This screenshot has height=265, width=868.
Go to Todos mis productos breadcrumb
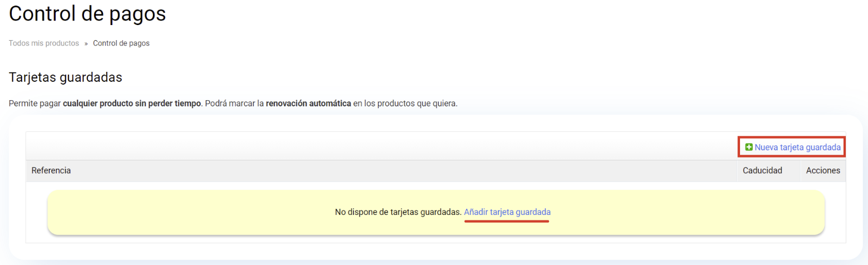coord(44,43)
